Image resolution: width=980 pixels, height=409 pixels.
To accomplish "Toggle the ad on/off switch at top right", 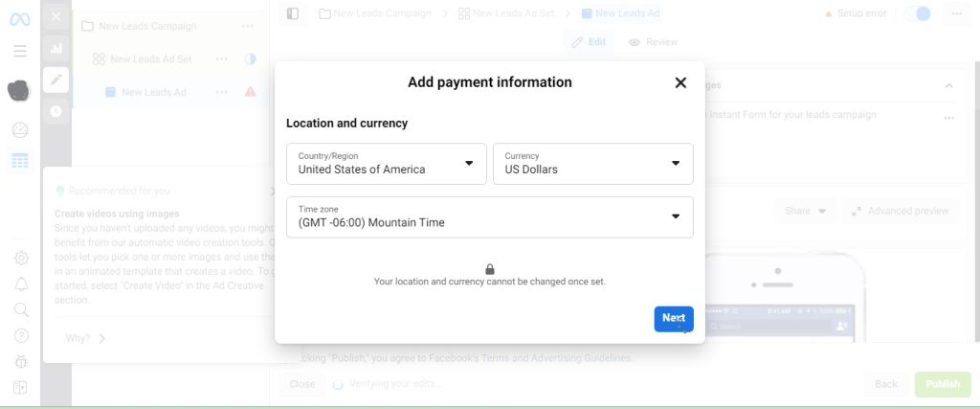I will point(918,13).
